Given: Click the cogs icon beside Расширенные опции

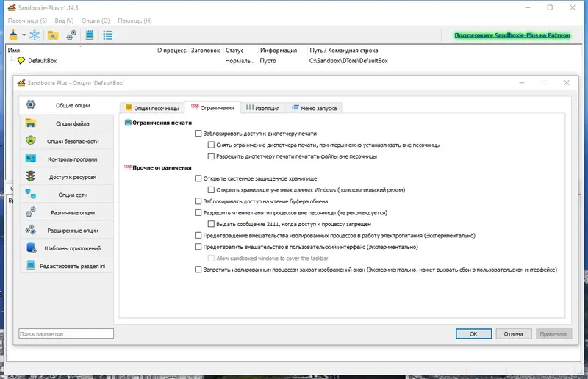Looking at the screenshot, I should (30, 229).
